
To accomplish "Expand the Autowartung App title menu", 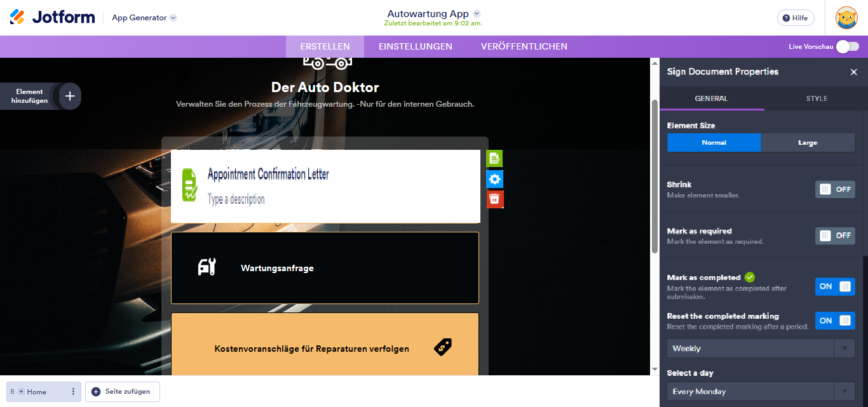I will 478,13.
